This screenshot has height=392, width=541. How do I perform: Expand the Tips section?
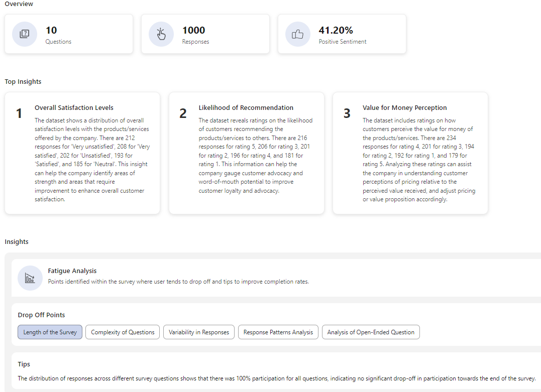click(24, 364)
